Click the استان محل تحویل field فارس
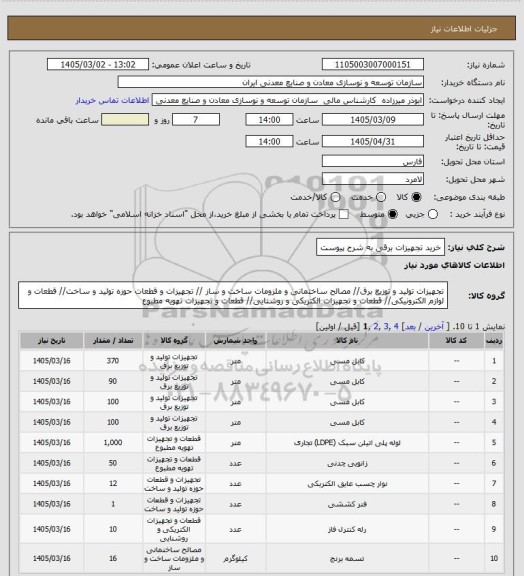 pyautogui.click(x=373, y=161)
